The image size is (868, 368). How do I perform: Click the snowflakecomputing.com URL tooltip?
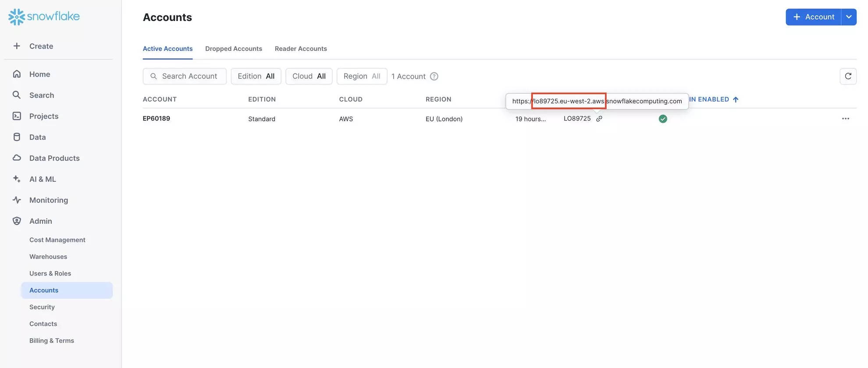(x=597, y=101)
